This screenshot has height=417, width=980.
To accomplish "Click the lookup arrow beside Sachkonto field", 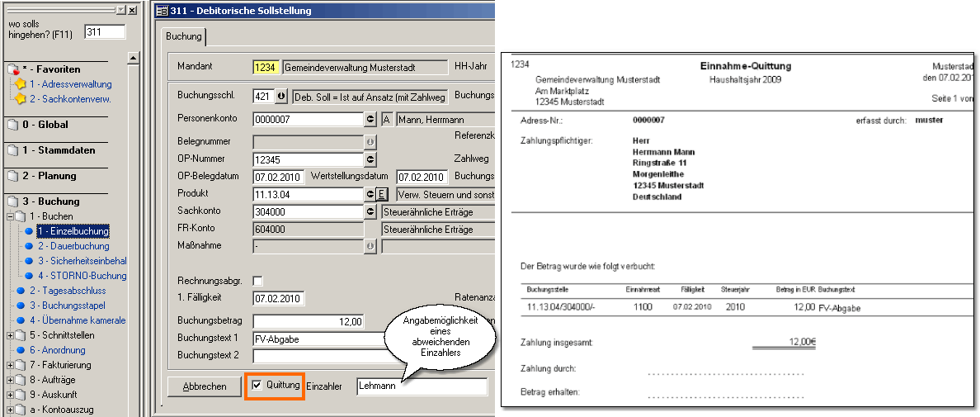I will coord(370,211).
